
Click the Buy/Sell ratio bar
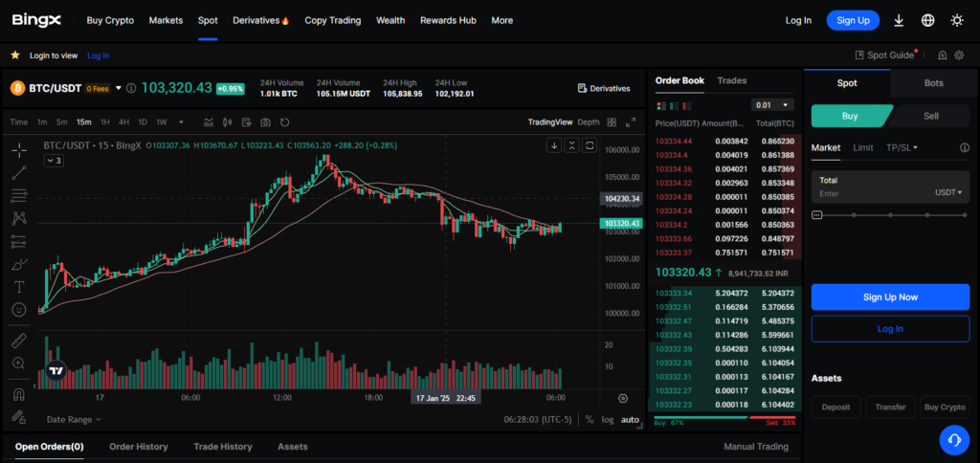pos(725,417)
